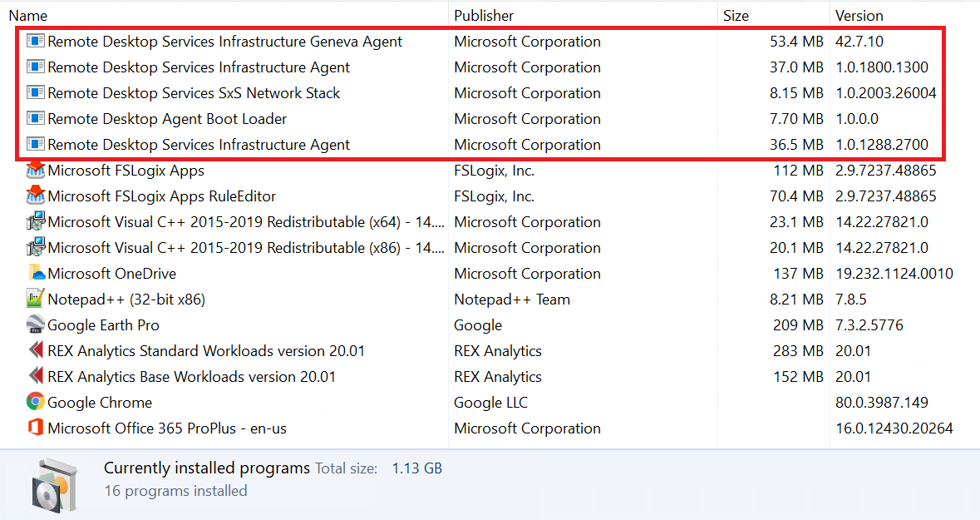Click version value "1.0.2003.26004"

(886, 92)
